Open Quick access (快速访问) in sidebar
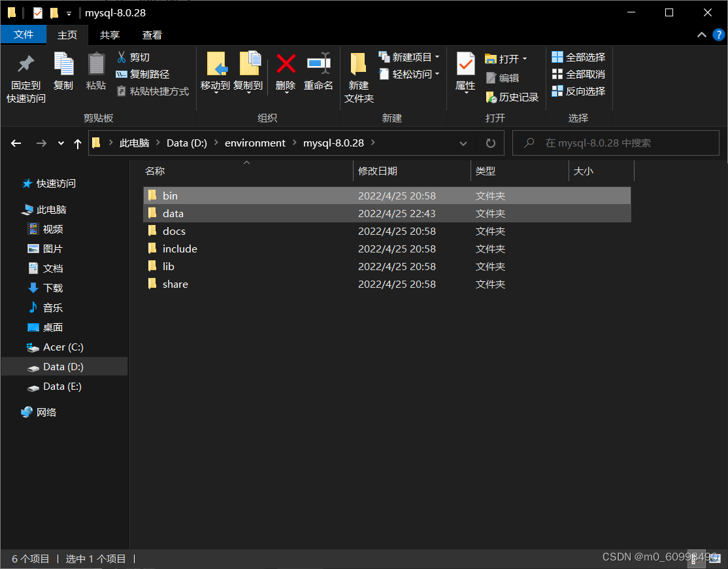This screenshot has width=728, height=569. (49, 184)
